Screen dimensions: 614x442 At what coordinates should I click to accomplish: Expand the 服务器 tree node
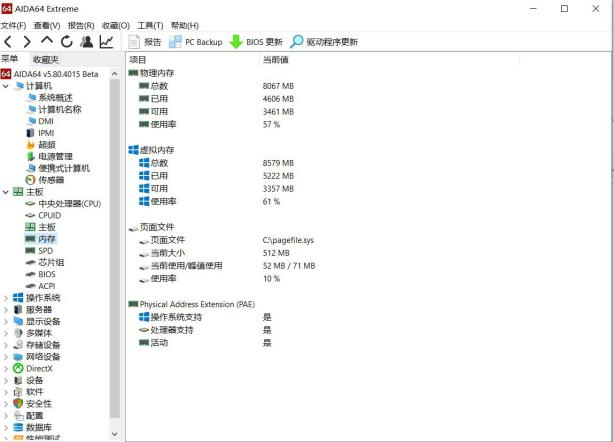[x=5, y=310]
